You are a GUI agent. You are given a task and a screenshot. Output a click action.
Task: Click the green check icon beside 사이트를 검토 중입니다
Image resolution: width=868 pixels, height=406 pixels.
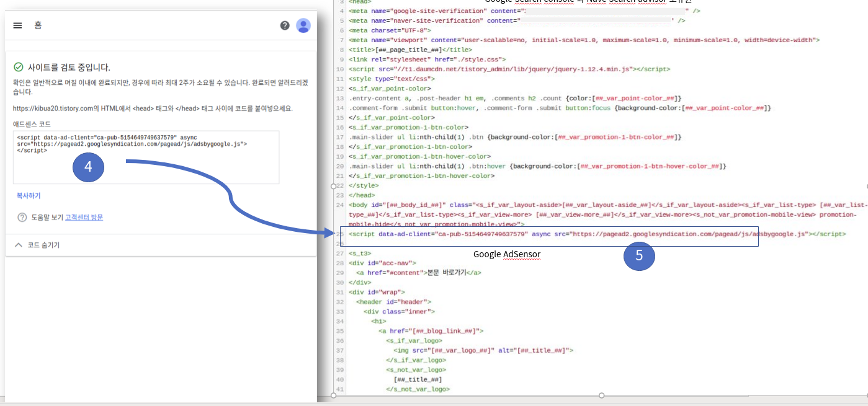coord(19,67)
